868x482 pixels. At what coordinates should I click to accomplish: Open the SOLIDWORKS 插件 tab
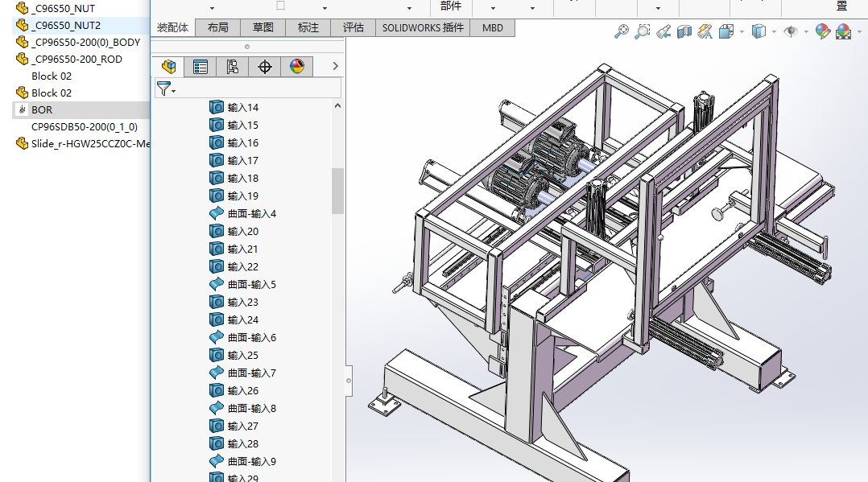pos(423,27)
